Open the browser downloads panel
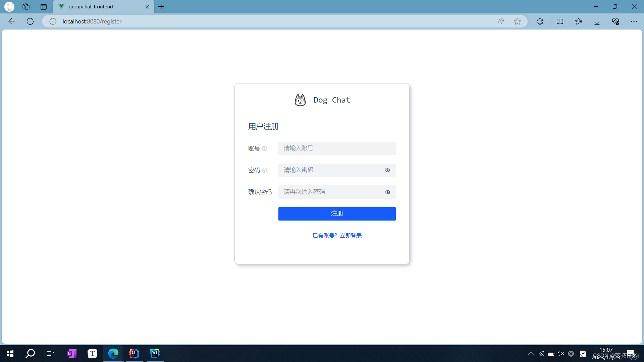 tap(597, 21)
